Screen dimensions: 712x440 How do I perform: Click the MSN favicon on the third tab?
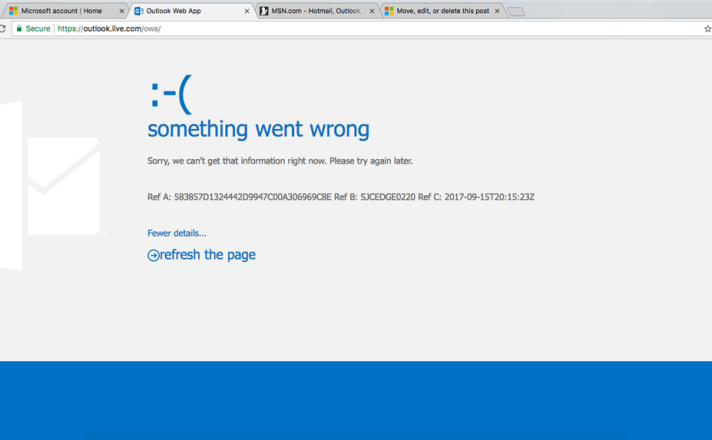pyautogui.click(x=264, y=11)
